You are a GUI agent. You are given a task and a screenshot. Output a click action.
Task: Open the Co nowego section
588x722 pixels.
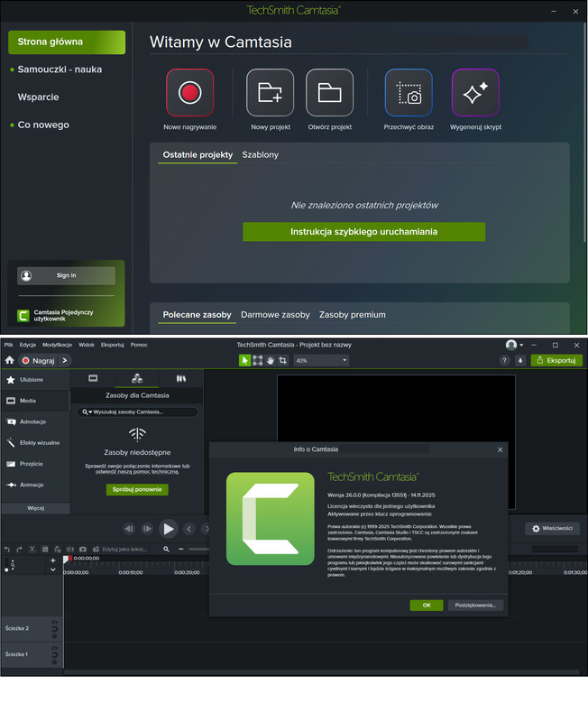pyautogui.click(x=43, y=125)
